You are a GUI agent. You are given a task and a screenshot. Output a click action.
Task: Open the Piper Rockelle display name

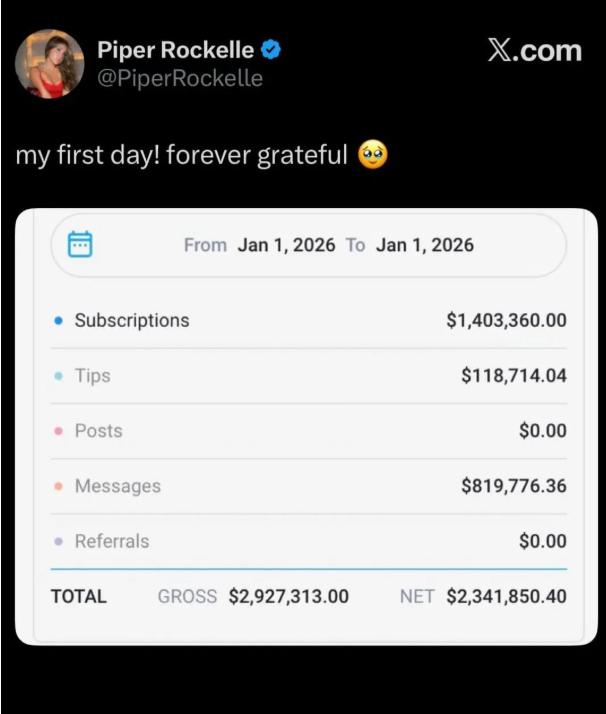(x=175, y=50)
